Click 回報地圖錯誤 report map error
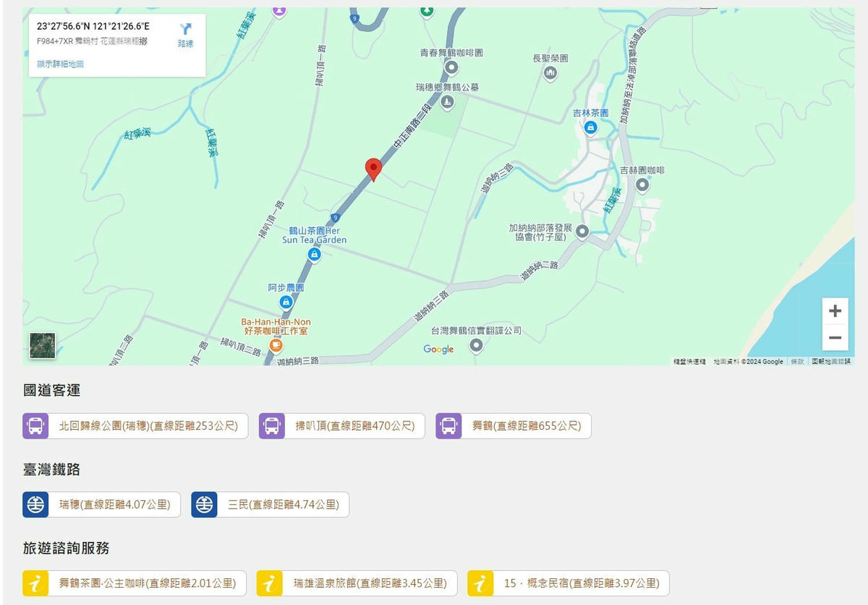The height and width of the screenshot is (605, 868). click(x=830, y=361)
